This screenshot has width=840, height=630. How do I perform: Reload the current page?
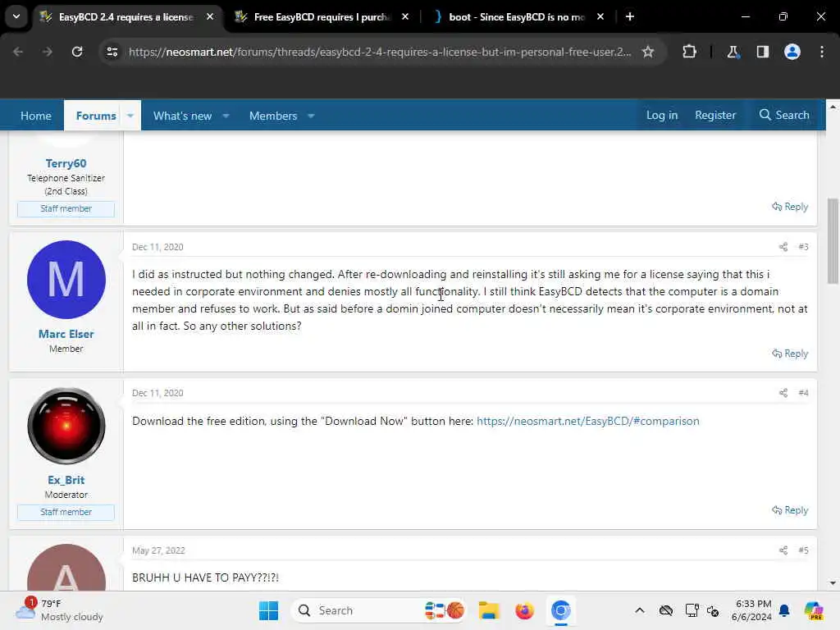click(x=77, y=52)
